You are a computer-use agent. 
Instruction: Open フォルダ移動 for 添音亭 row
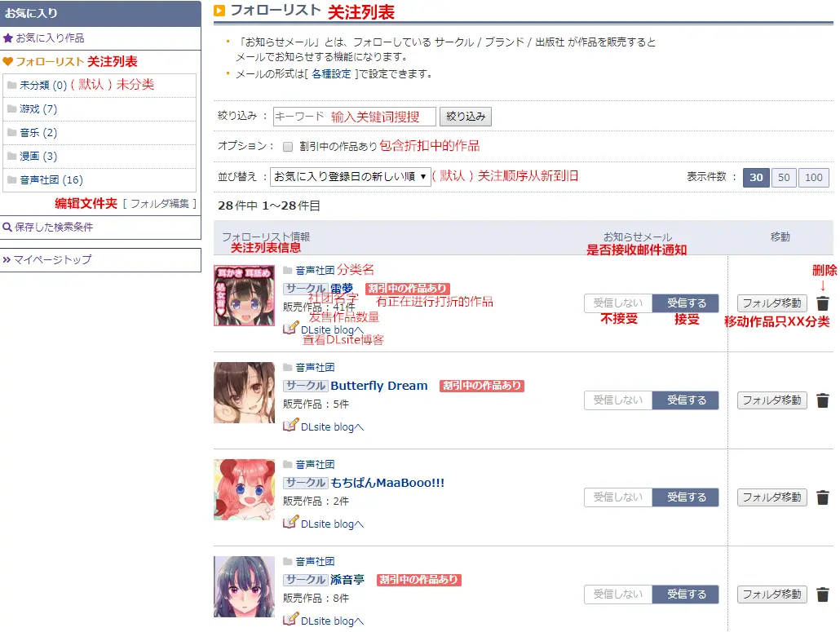(772, 594)
